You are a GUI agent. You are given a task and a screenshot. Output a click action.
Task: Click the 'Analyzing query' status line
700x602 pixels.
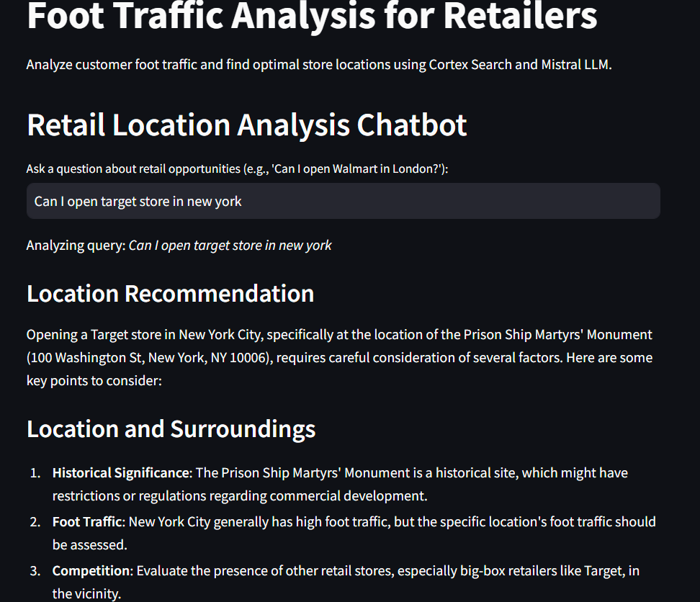[179, 246]
